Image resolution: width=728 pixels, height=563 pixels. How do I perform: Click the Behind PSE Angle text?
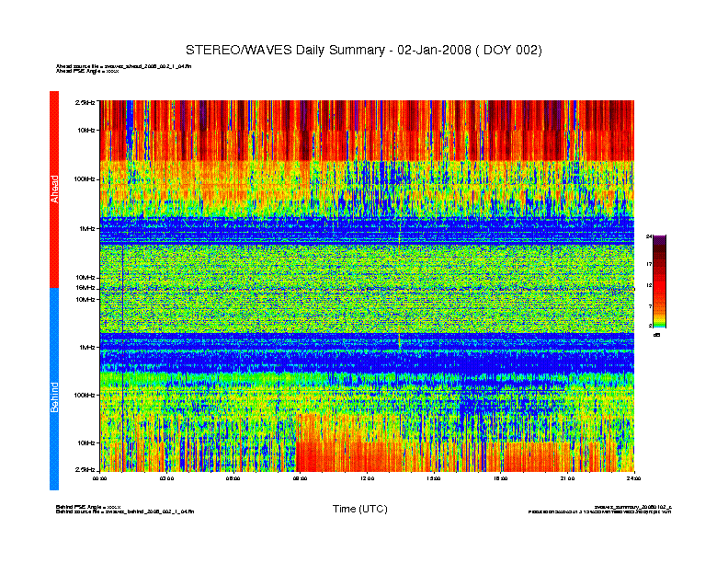point(88,507)
